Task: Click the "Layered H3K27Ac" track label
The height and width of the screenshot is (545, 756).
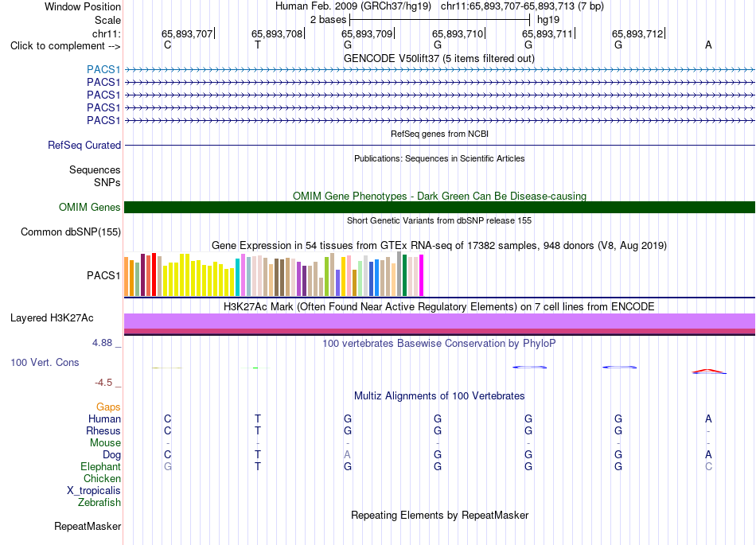Action: [52, 318]
